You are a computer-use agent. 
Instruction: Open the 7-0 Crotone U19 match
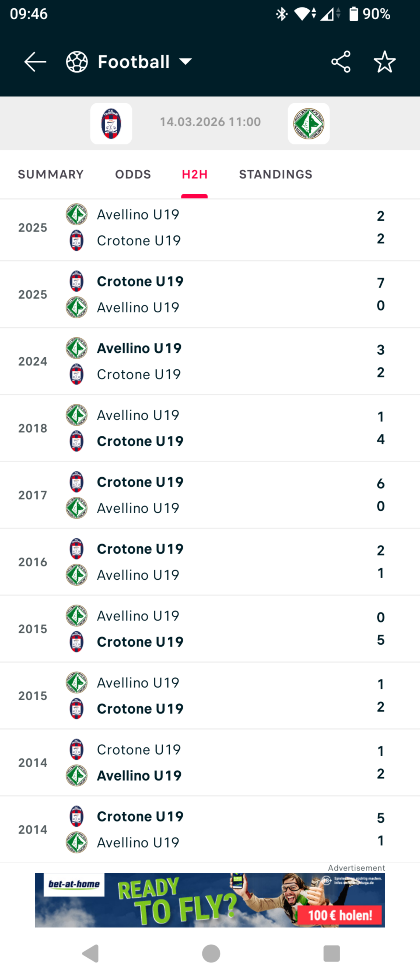coord(210,294)
